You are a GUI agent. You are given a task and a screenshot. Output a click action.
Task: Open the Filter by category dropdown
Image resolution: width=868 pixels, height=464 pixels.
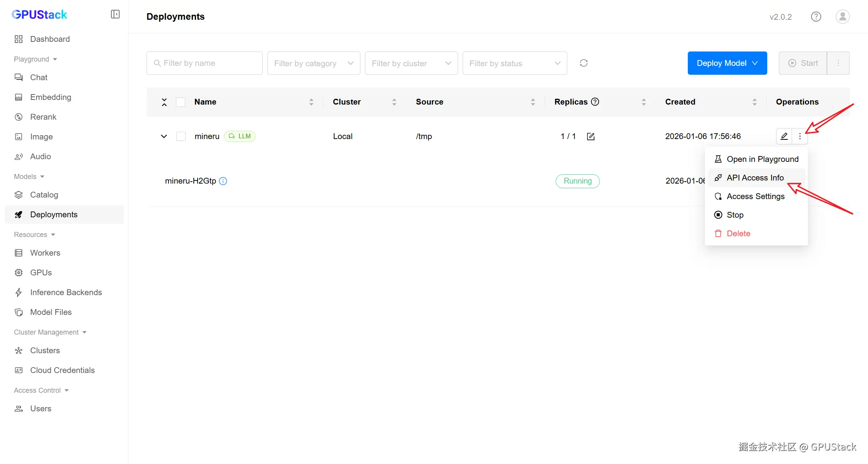coord(313,63)
